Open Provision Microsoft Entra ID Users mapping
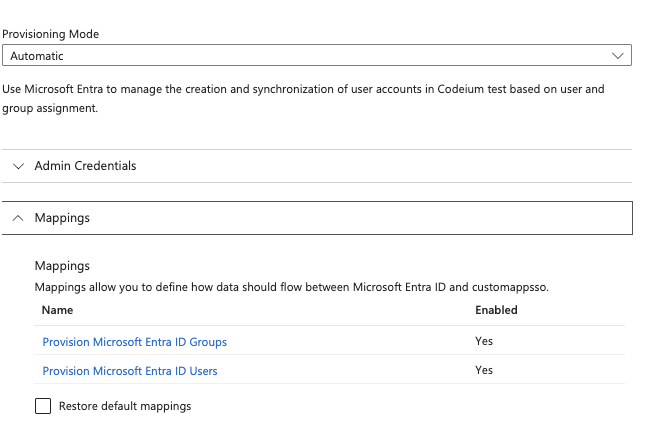 130,371
